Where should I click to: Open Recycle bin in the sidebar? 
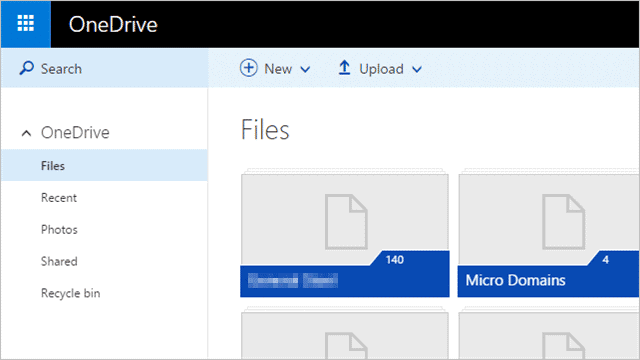tap(71, 293)
